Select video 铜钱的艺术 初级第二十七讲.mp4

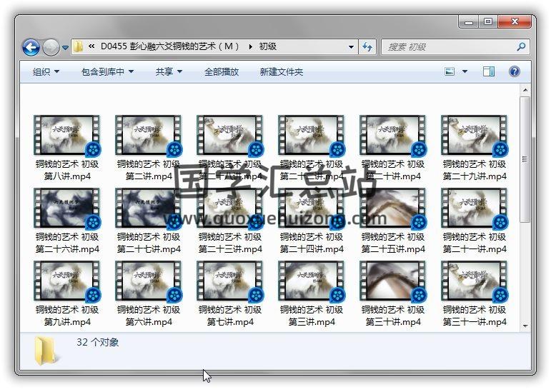pyautogui.click(x=149, y=221)
